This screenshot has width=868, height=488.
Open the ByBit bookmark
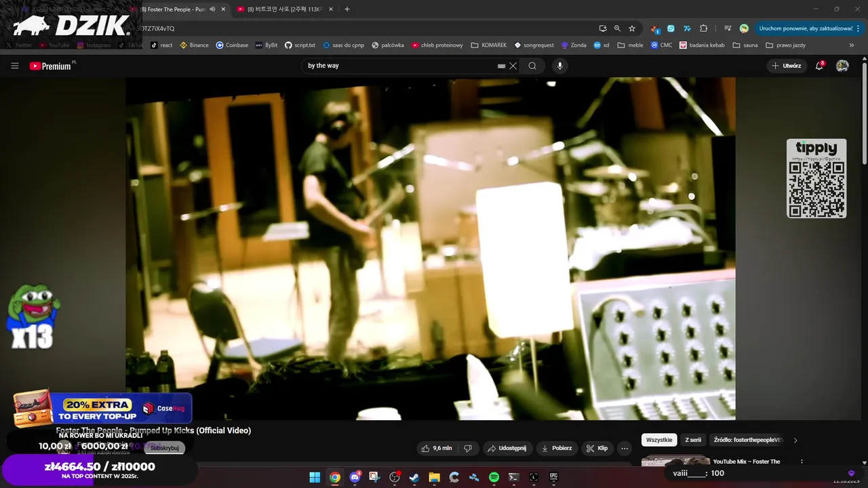coord(266,45)
